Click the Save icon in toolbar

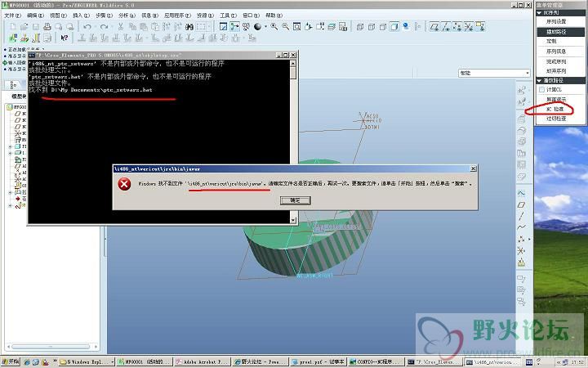coord(36,27)
